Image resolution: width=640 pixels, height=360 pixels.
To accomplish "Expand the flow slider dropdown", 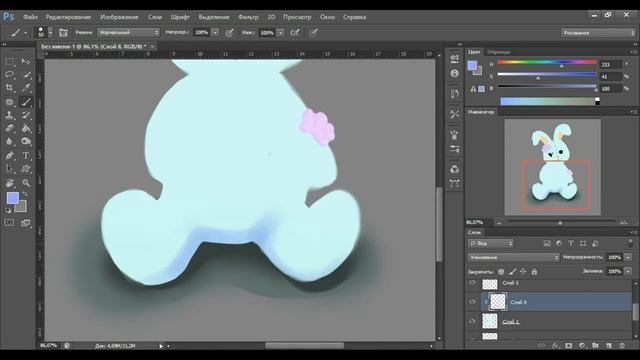I will pyautogui.click(x=280, y=32).
